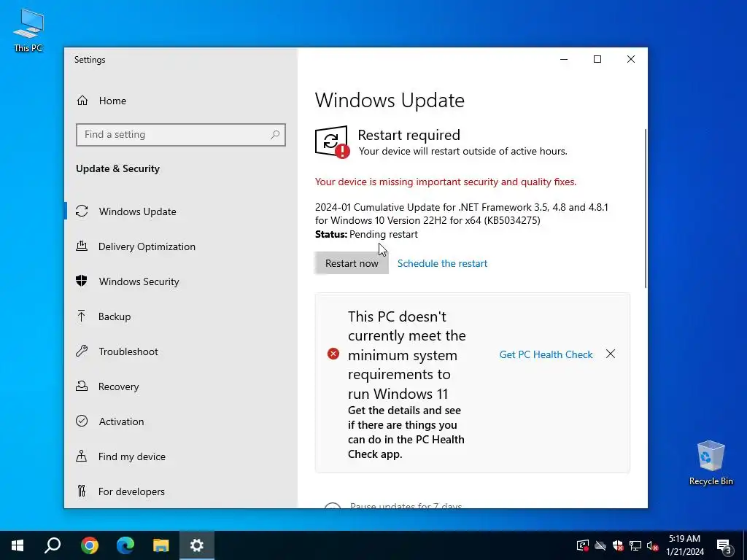The width and height of the screenshot is (747, 560).
Task: Click the Settings window vertical scrollbar
Action: click(x=646, y=208)
